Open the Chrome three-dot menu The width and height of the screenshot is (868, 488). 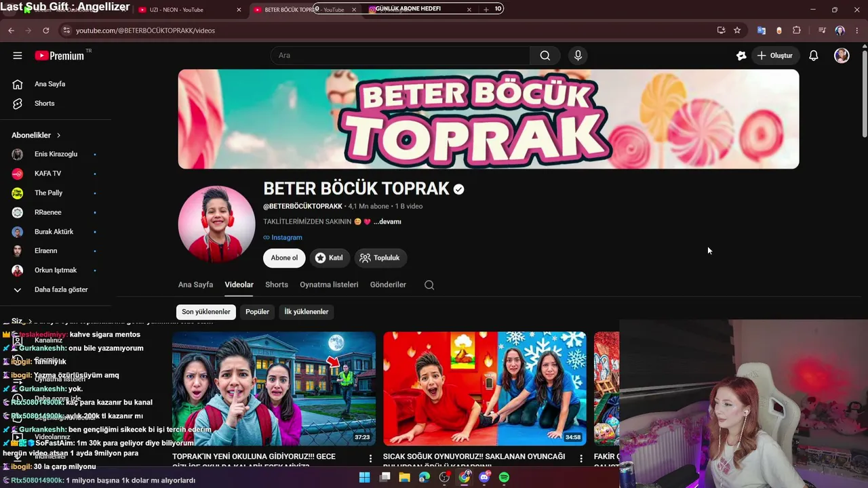858,30
